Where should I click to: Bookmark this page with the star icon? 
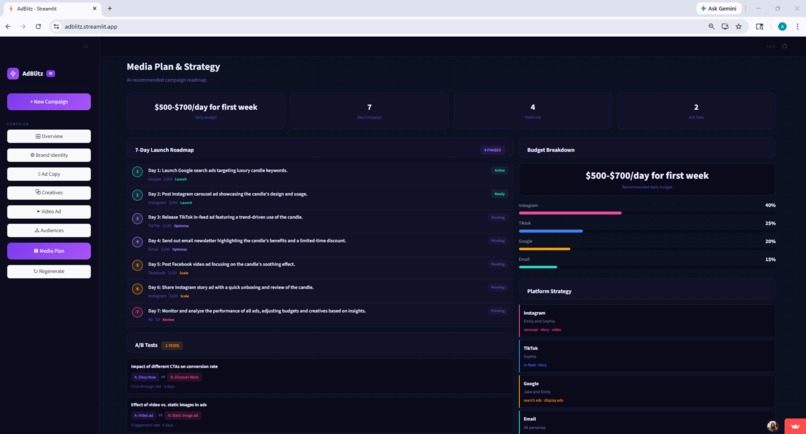coord(739,26)
